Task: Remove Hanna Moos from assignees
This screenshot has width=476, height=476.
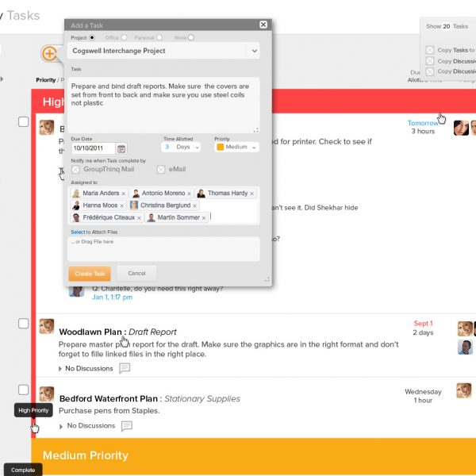Action: pos(121,205)
